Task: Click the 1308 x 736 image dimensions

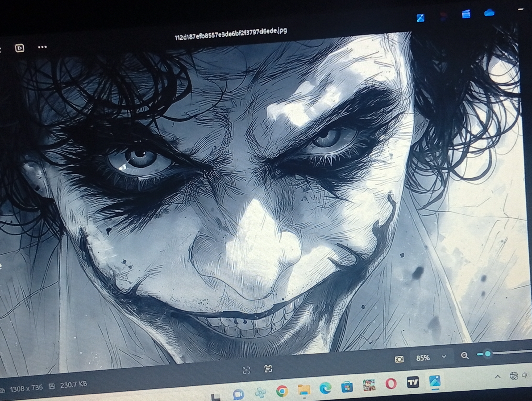Action: coord(26,388)
